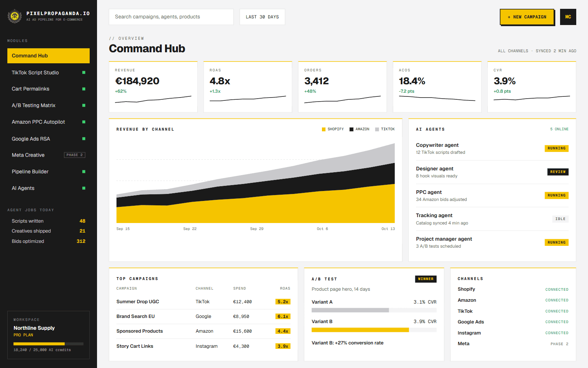Click REVIEW badge for Designer agent

(x=558, y=172)
